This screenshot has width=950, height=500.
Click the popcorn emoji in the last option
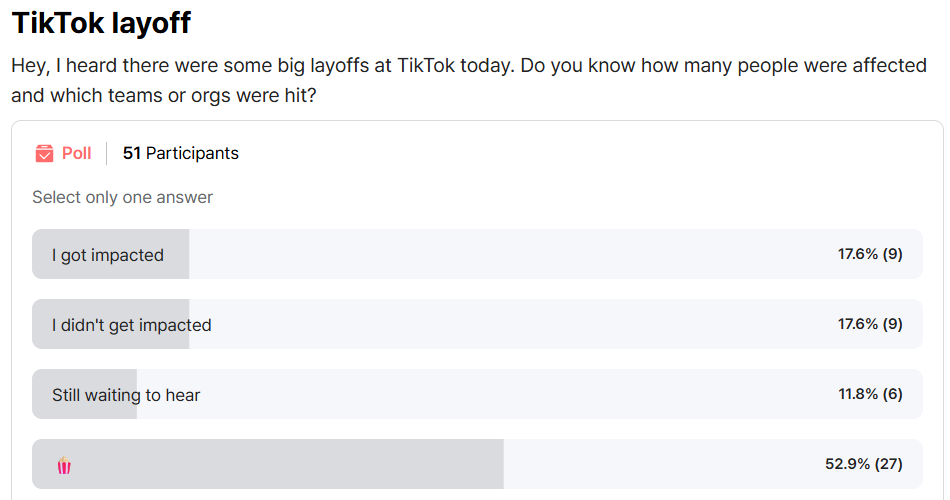pos(64,465)
